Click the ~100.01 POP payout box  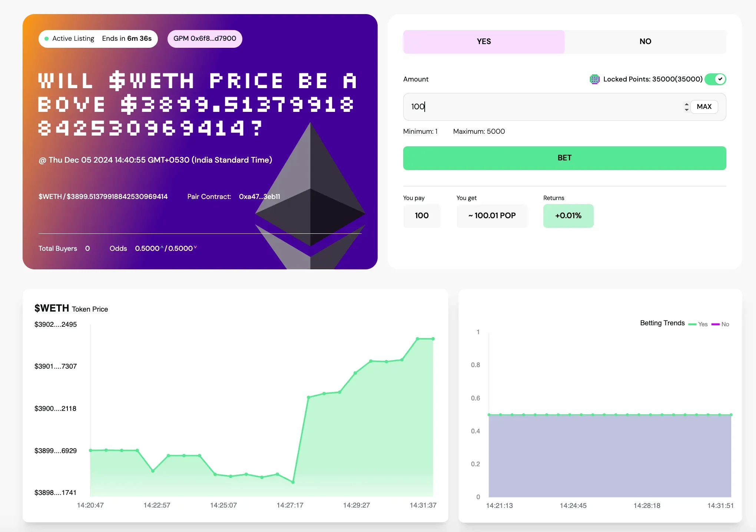[x=492, y=216]
